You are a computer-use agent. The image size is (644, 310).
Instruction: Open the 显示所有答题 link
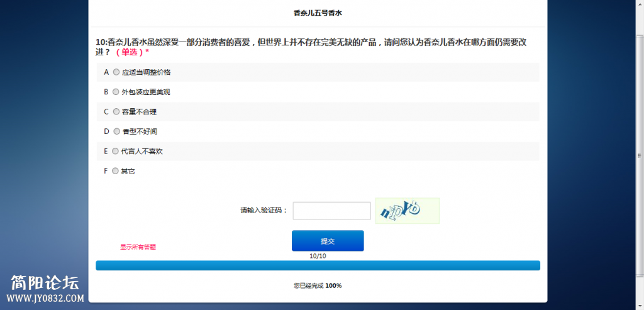tap(138, 246)
